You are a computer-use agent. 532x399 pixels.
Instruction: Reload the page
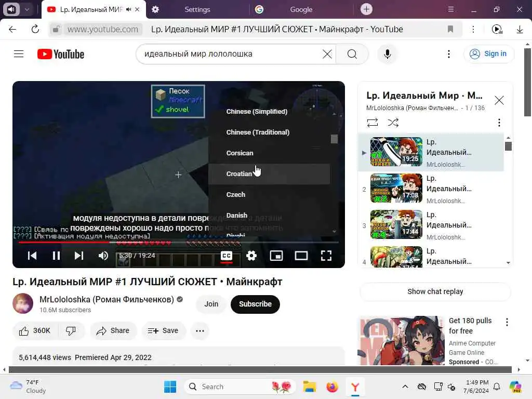pos(35,29)
